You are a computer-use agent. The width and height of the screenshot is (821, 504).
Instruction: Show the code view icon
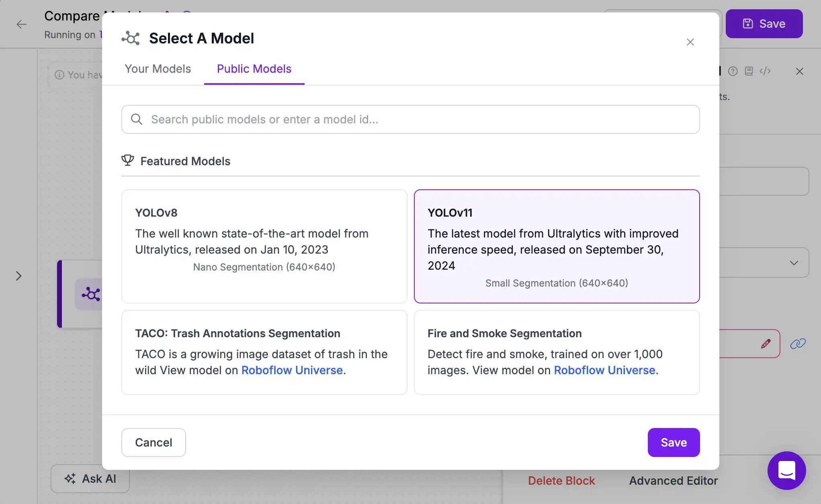[x=765, y=71]
